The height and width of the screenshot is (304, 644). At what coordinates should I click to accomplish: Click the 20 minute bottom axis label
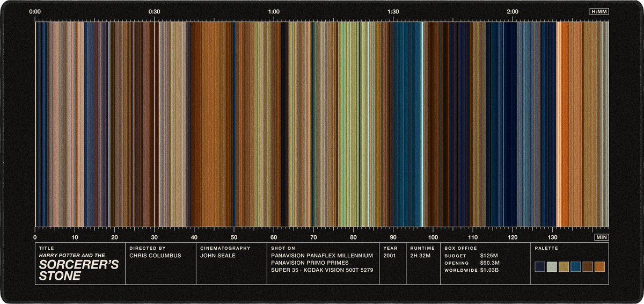click(x=114, y=237)
